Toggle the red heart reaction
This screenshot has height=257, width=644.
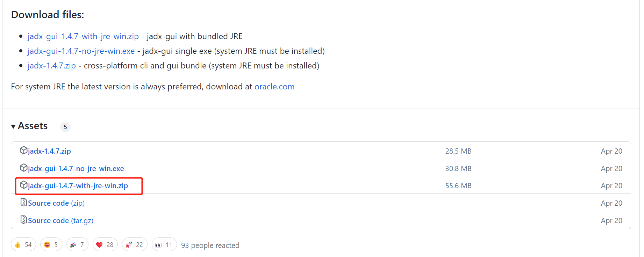click(105, 245)
